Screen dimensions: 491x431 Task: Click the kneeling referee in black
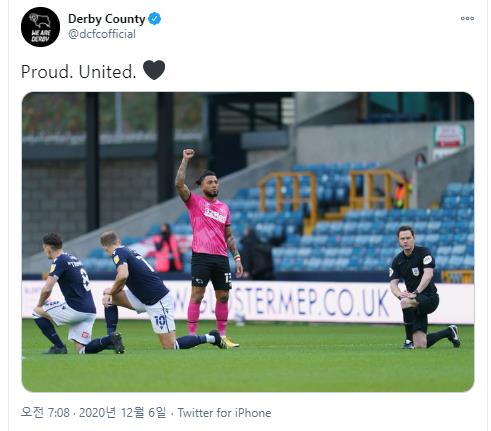(421, 287)
